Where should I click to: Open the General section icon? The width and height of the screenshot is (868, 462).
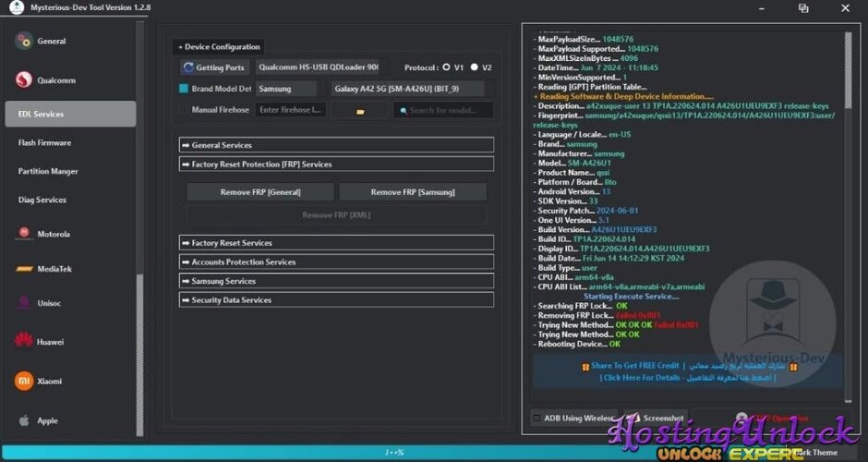tap(24, 41)
